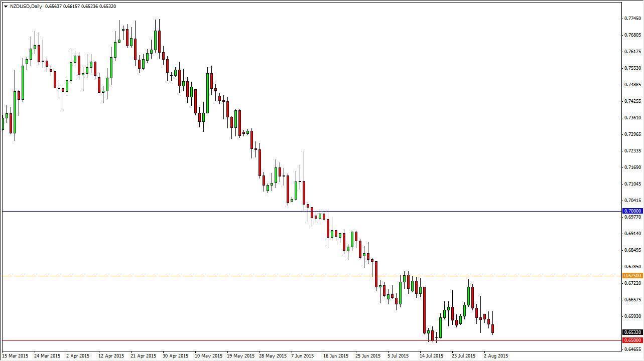Select the orange 0.67500 price tag
The image size is (644, 361).
632,276
